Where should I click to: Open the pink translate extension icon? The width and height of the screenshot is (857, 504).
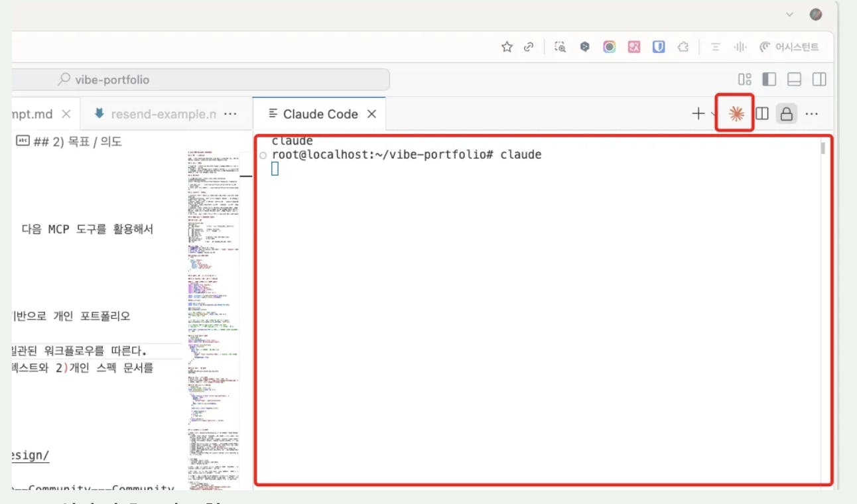pos(634,47)
